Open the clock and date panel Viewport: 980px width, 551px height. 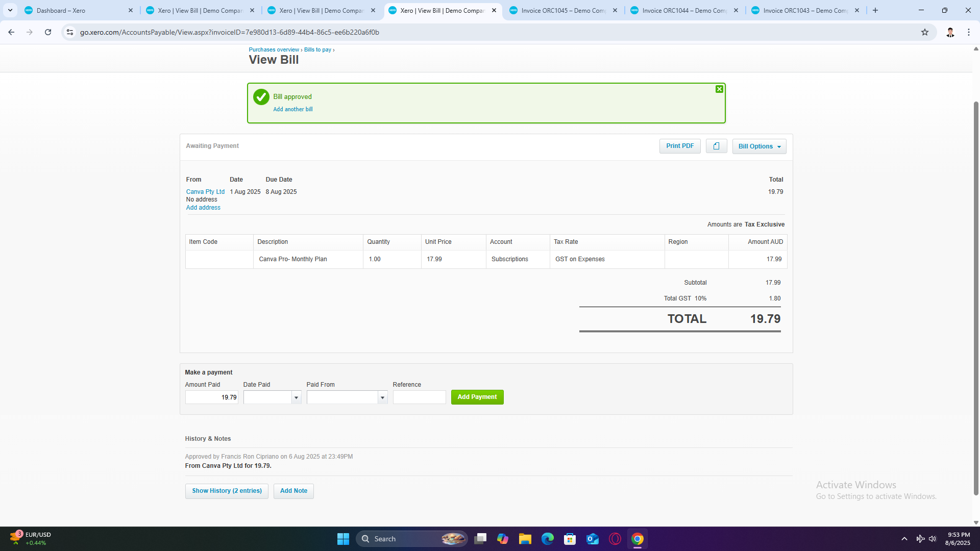(x=958, y=539)
